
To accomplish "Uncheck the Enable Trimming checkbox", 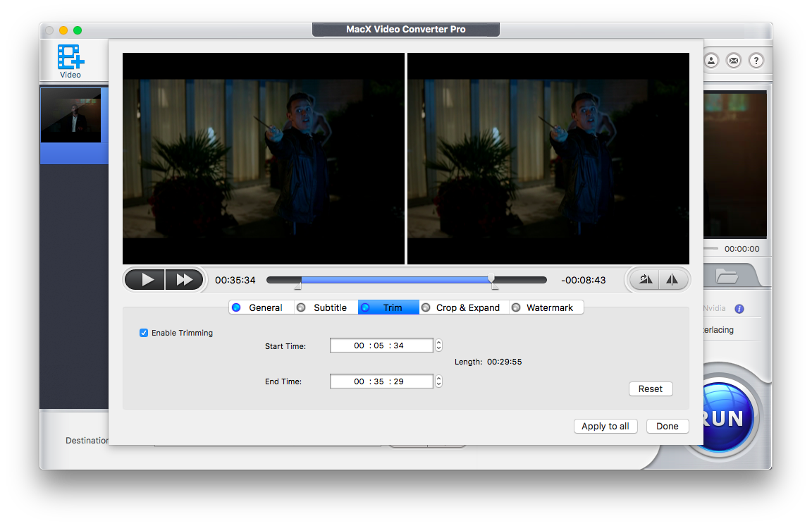I will coord(144,333).
